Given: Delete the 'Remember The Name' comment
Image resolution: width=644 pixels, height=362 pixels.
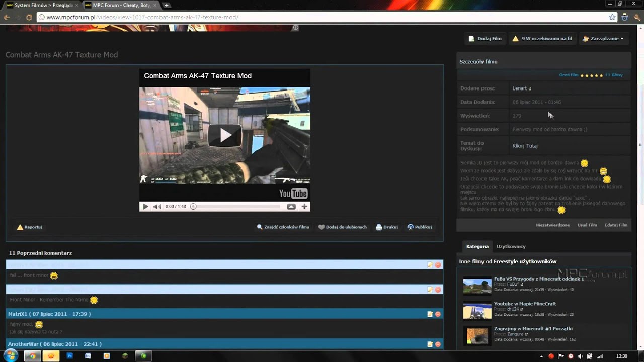Looking at the screenshot, I should 438,290.
